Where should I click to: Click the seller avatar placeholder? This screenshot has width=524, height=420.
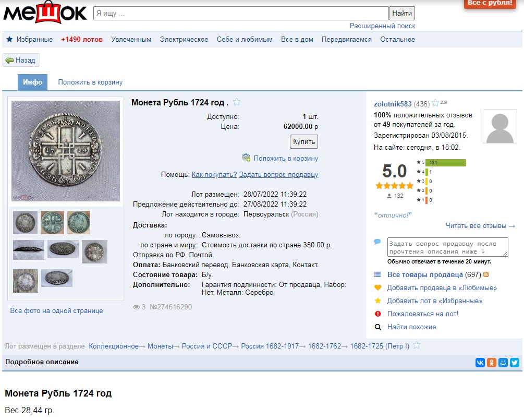pyautogui.click(x=499, y=127)
